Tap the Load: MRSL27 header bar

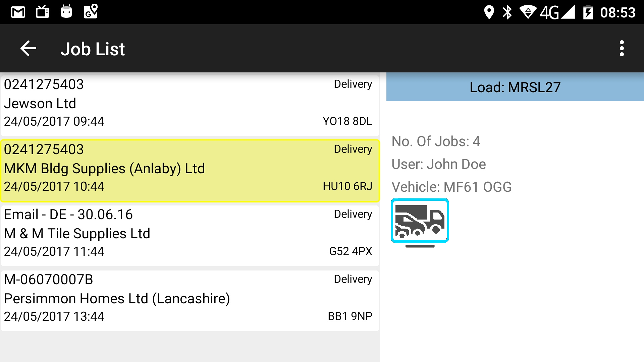(x=515, y=87)
